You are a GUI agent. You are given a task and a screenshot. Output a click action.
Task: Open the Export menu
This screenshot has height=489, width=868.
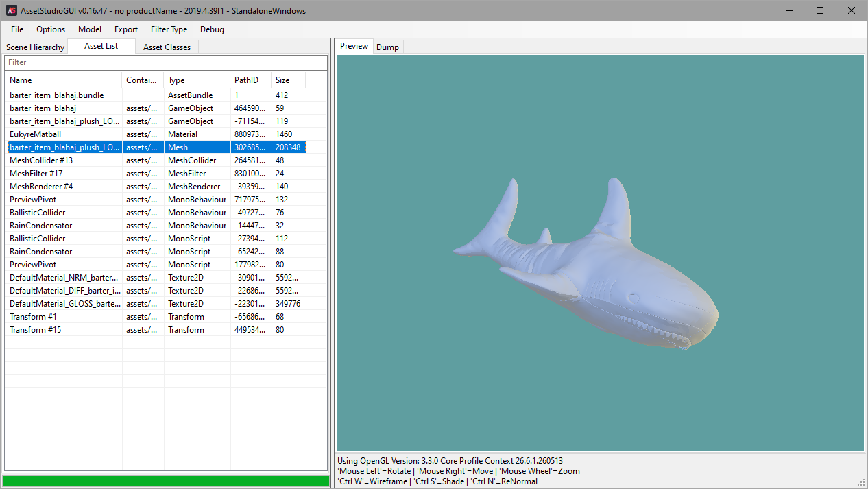coord(126,29)
